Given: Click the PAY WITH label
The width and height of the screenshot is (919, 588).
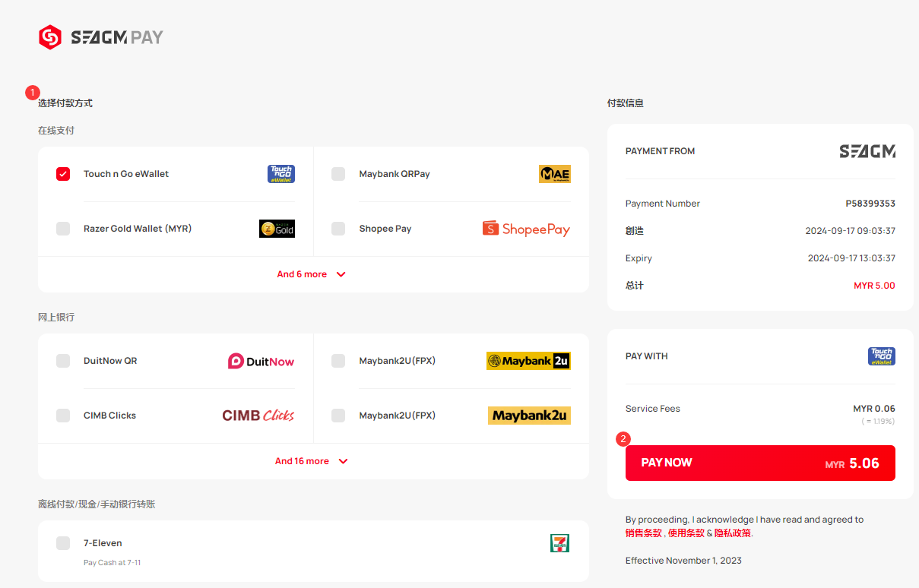Looking at the screenshot, I should [x=647, y=356].
